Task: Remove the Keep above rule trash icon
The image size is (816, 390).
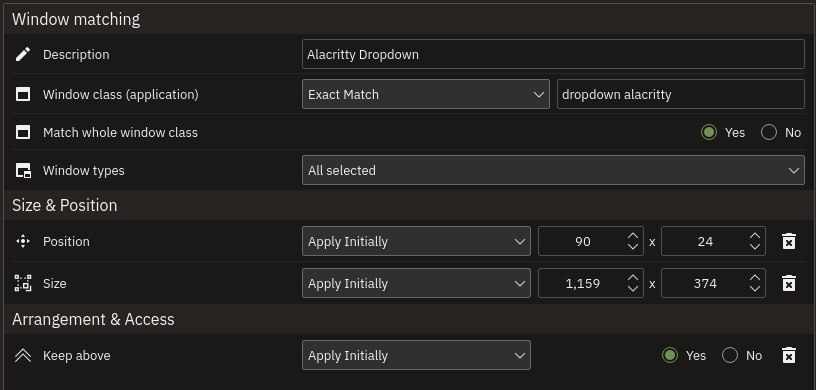Action: pyautogui.click(x=789, y=355)
